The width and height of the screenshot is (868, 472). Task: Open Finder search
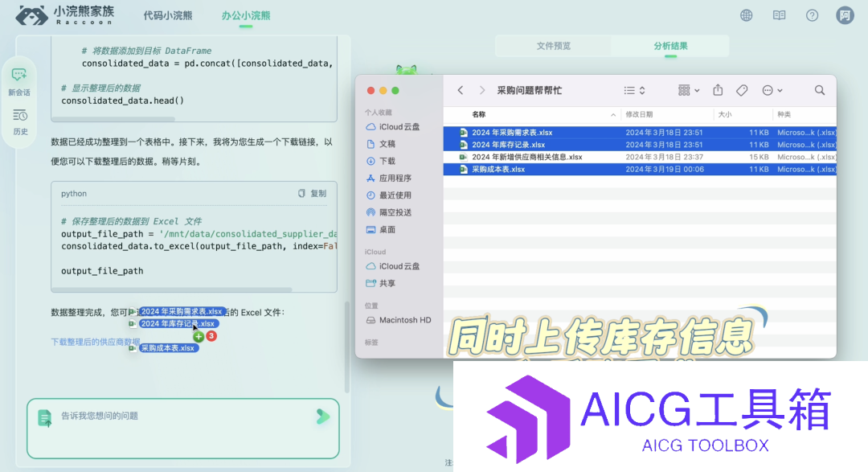coord(820,90)
